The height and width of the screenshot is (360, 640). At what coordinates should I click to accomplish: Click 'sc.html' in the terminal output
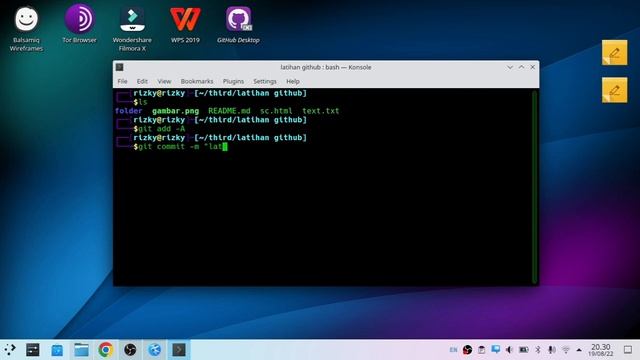(x=276, y=111)
